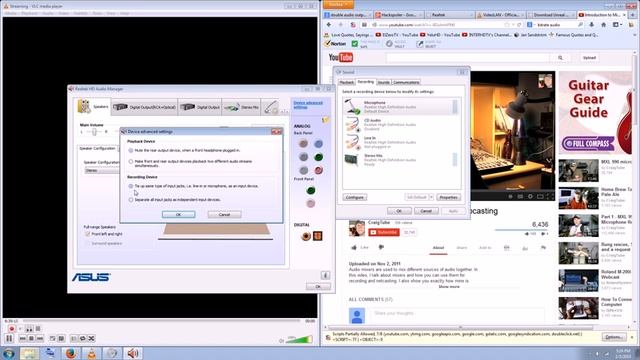The image size is (640, 360).
Task: Click Cancel in the Sound dialog
Action: pos(426,211)
